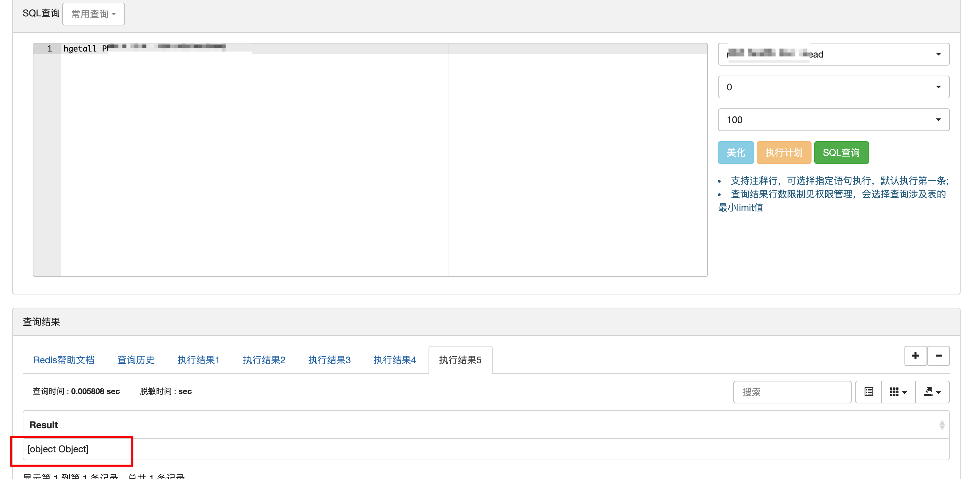The image size is (980, 479).
Task: Open the columns grid icon dropdown
Action: [898, 392]
